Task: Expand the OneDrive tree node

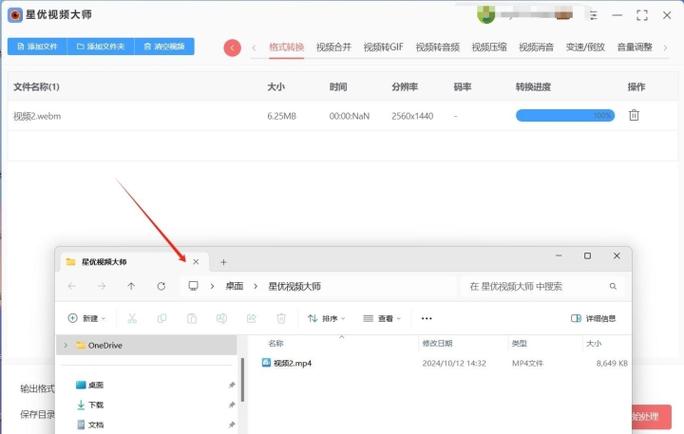Action: [x=66, y=345]
